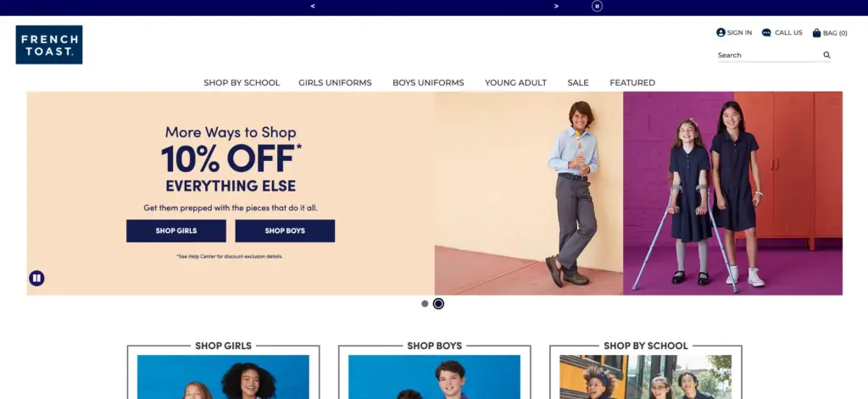Open the Shop By School menu
This screenshot has width=868, height=399.
pyautogui.click(x=242, y=82)
